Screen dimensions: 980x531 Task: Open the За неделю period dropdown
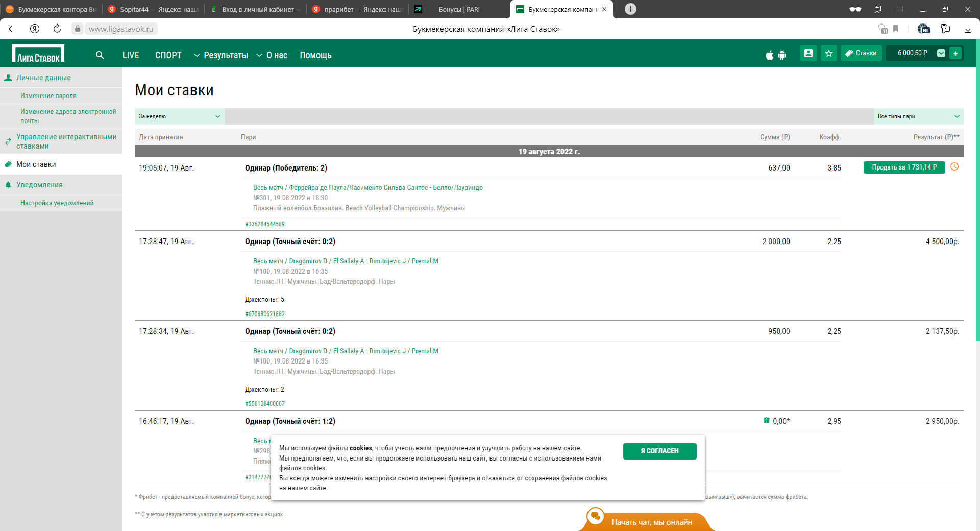tap(180, 116)
